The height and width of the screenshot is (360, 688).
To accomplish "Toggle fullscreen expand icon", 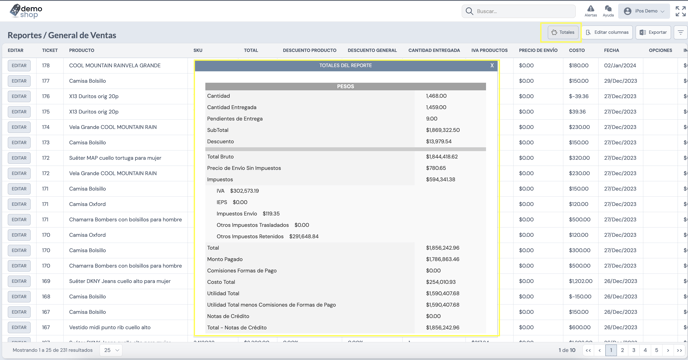I will [x=681, y=11].
